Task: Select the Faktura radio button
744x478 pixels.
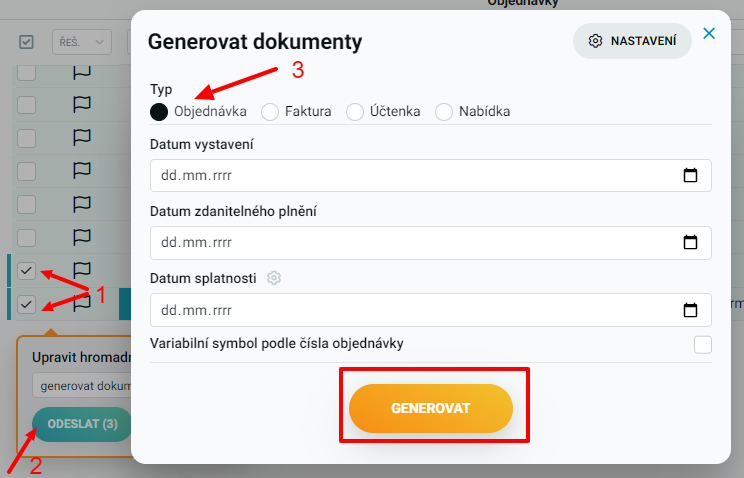Action: (x=270, y=112)
